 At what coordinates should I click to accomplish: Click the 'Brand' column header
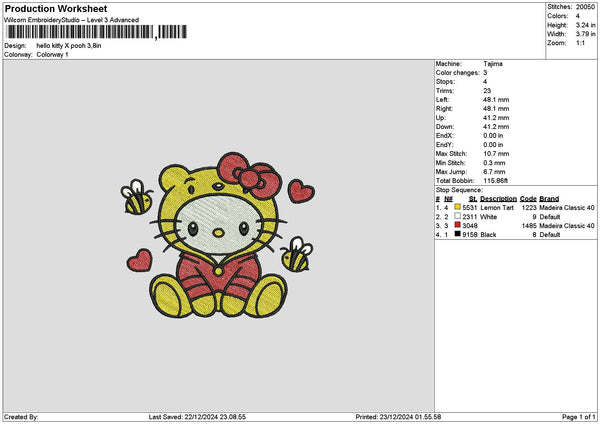click(x=549, y=199)
